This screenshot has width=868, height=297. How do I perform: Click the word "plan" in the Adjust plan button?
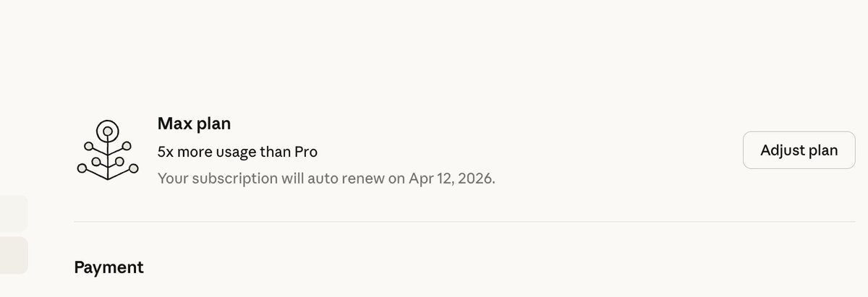[x=824, y=150]
